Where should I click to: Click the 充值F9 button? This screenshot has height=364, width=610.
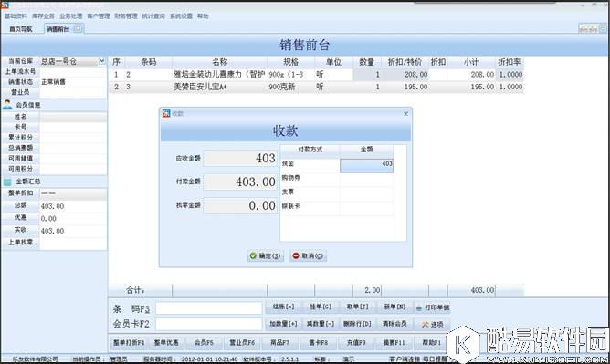[355, 343]
